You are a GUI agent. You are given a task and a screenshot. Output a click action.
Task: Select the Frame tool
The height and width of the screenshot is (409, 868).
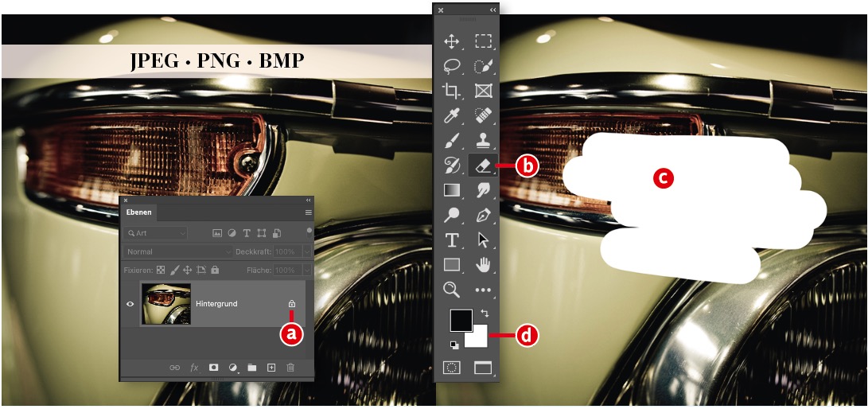pyautogui.click(x=483, y=91)
